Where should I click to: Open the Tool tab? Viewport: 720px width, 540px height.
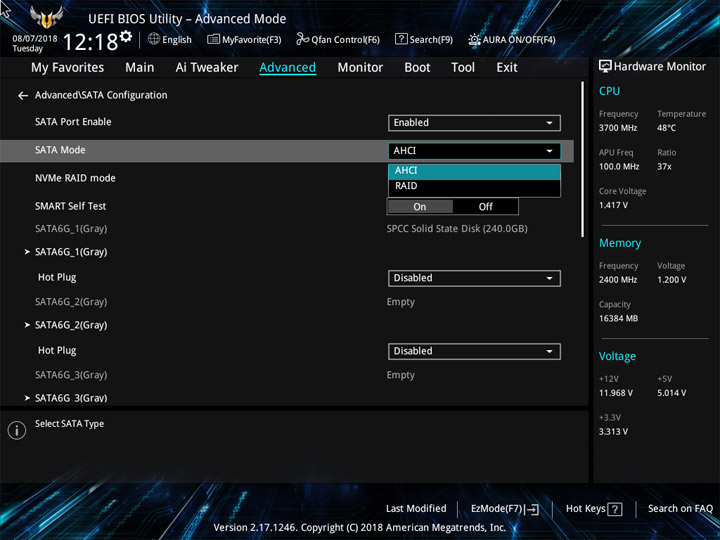click(463, 68)
